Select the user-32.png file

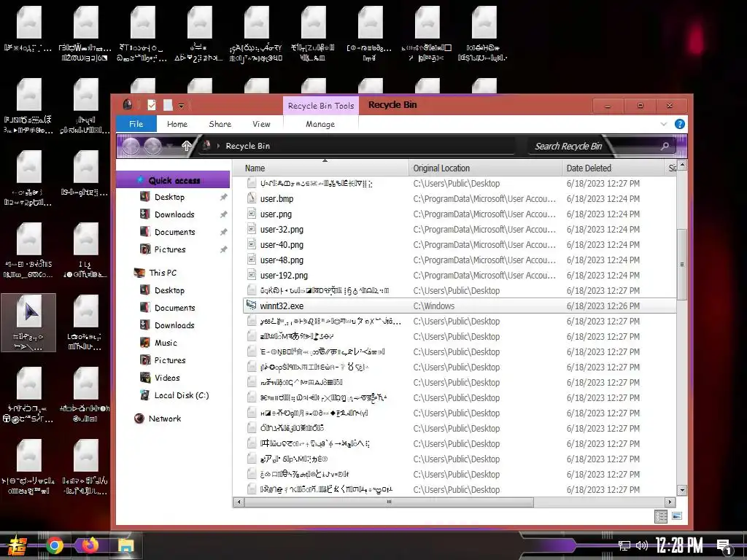pos(282,229)
